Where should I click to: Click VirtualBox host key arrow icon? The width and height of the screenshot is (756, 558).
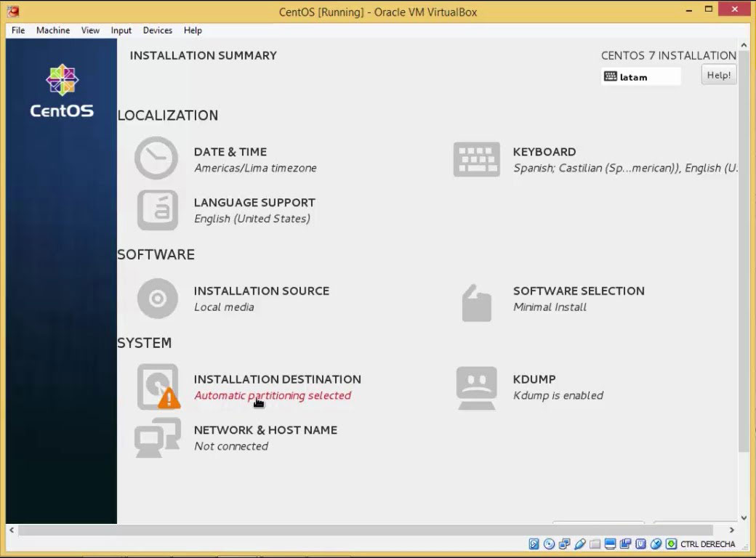[x=671, y=544]
